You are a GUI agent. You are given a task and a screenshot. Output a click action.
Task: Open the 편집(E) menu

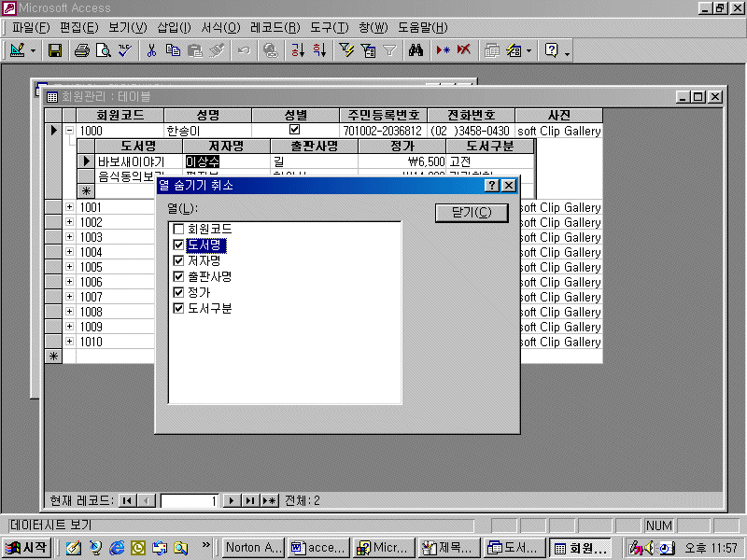point(79,28)
